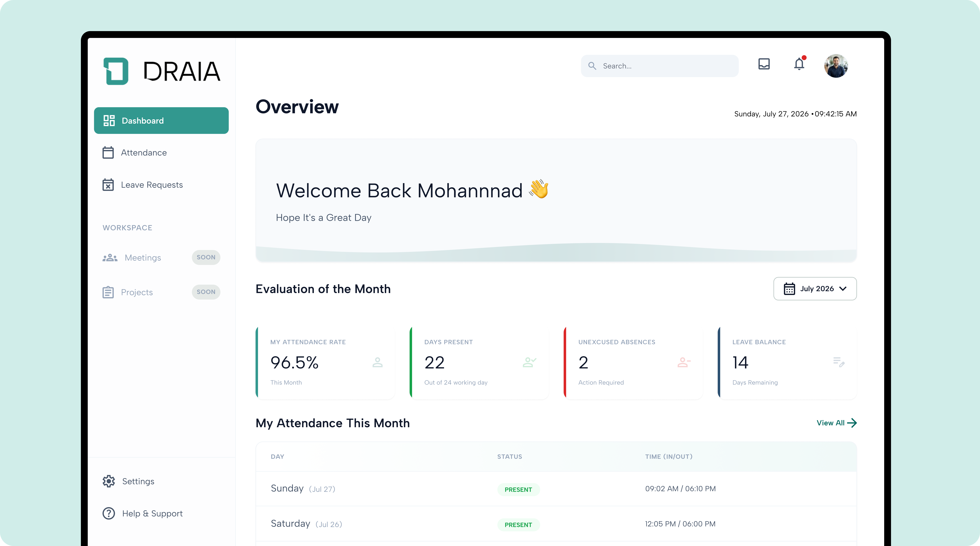This screenshot has width=980, height=546.
Task: Click the DAY column header
Action: pos(277,457)
